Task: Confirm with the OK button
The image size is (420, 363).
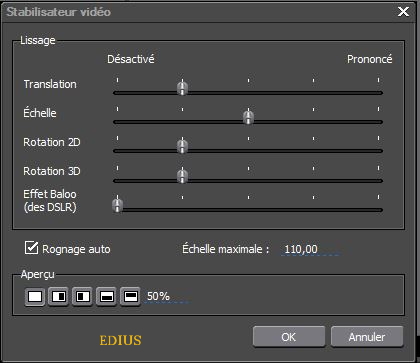Action: (x=289, y=337)
